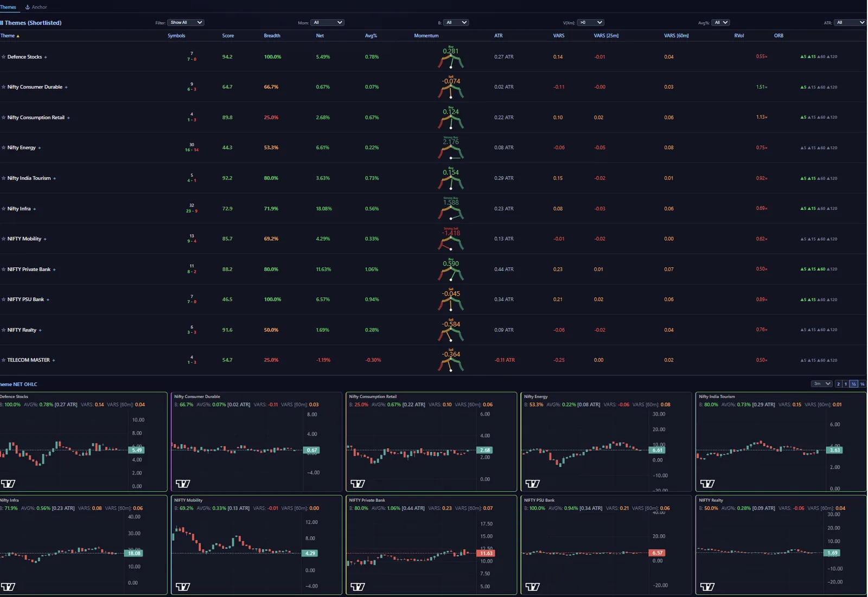Sort by the VARS [25m] column header

606,36
